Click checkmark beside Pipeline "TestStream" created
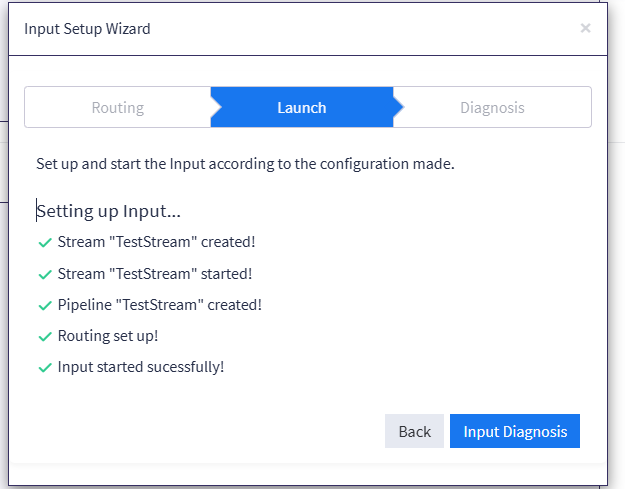 45,306
